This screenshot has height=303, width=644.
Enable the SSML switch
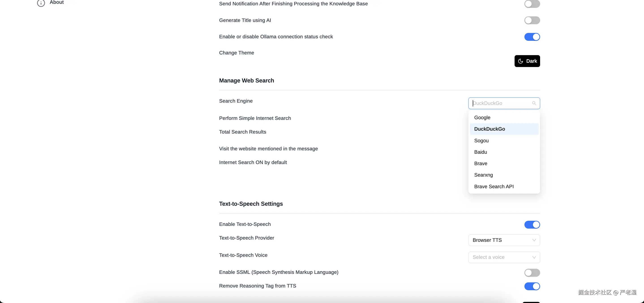click(x=532, y=273)
